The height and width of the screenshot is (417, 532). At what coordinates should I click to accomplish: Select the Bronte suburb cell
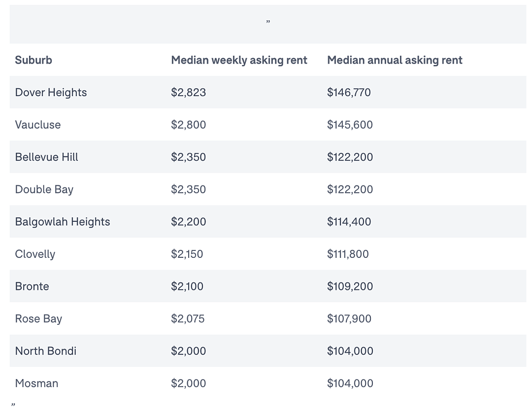32,286
